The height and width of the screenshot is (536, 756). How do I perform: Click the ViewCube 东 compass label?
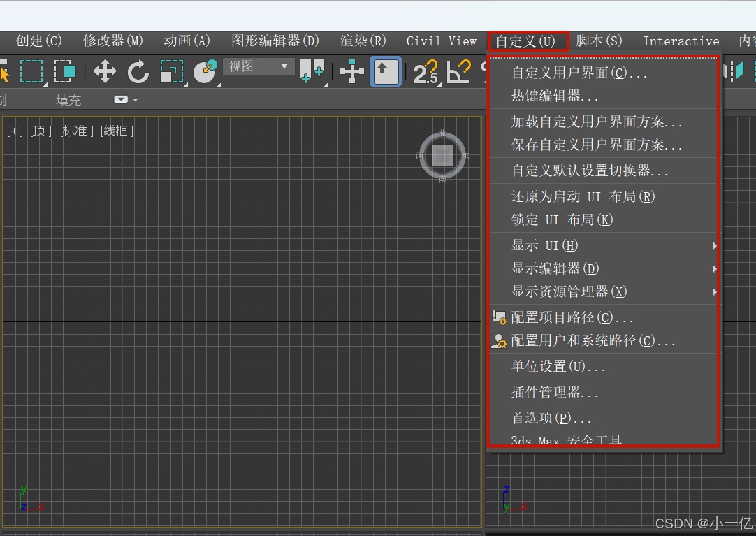click(465, 156)
